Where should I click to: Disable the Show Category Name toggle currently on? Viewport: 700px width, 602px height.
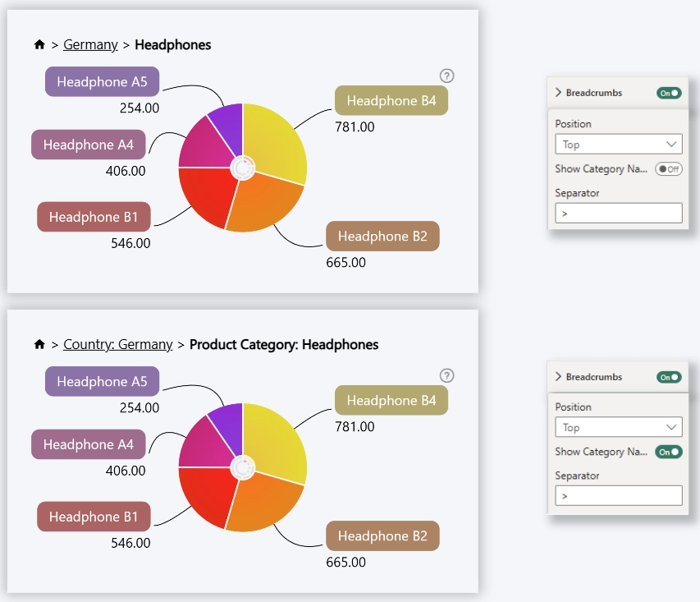[668, 452]
